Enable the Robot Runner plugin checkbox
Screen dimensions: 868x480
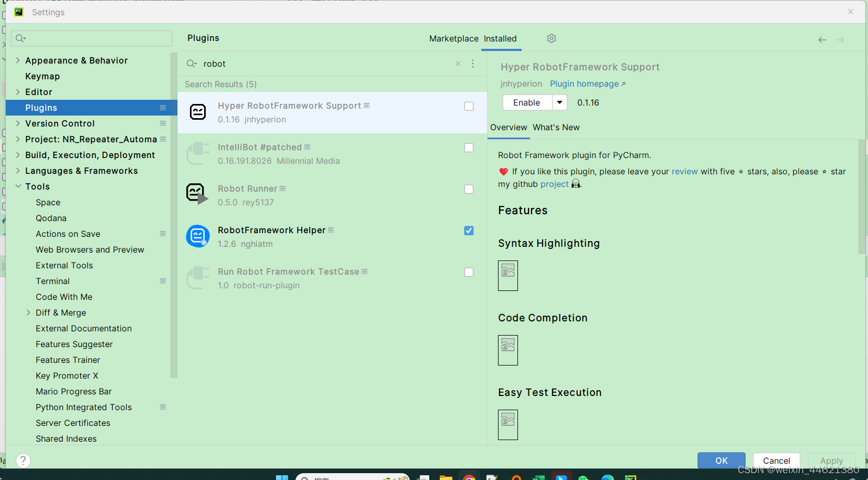(468, 189)
